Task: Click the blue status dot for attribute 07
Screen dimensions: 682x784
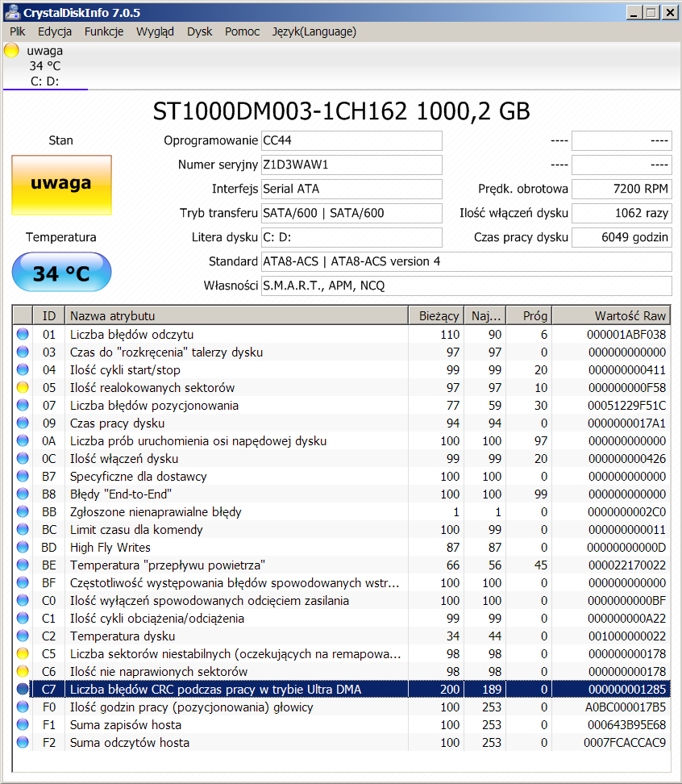Action: coord(23,405)
